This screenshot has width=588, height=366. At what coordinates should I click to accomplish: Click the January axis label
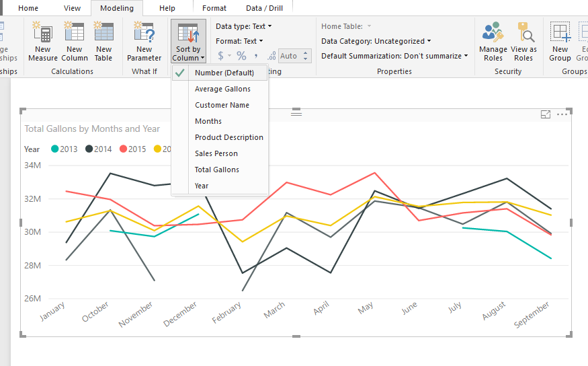point(52,312)
